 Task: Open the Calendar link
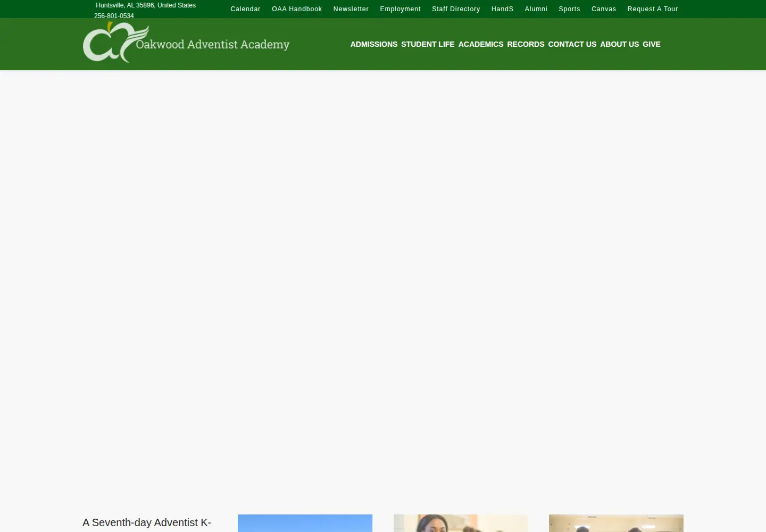[x=245, y=9]
